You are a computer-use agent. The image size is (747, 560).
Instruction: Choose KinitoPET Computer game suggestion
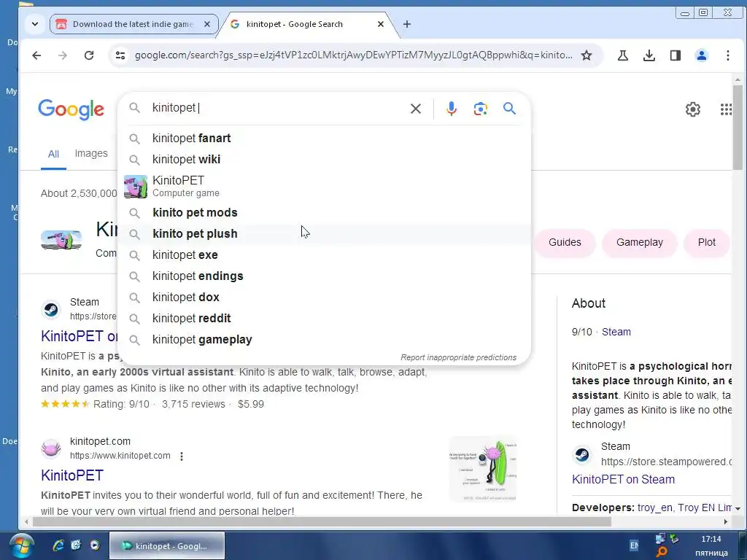pos(324,186)
